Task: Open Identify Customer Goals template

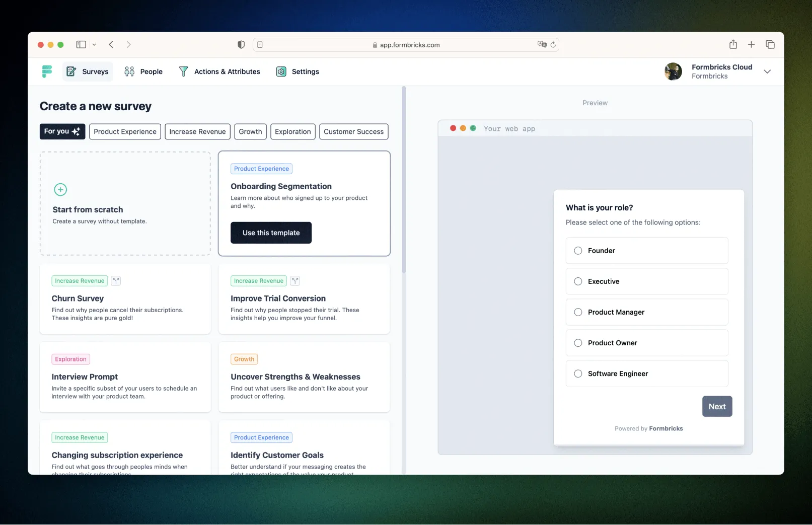Action: [304, 447]
